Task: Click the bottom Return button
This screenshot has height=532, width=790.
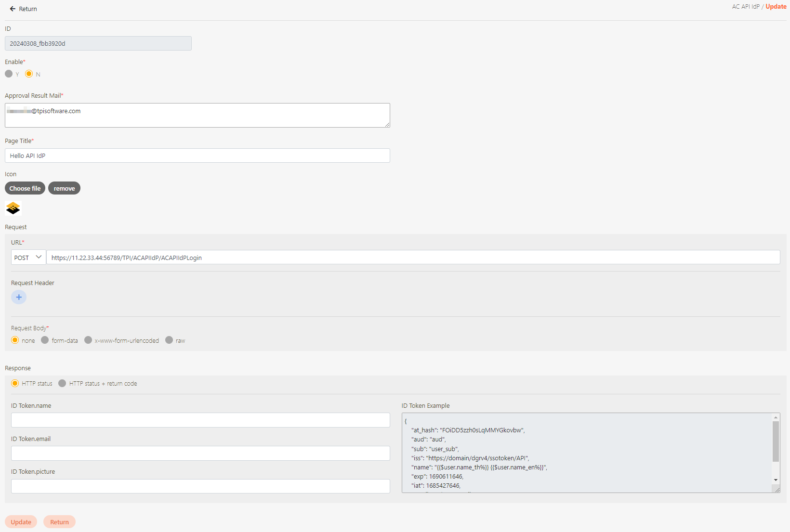Action: (x=59, y=522)
